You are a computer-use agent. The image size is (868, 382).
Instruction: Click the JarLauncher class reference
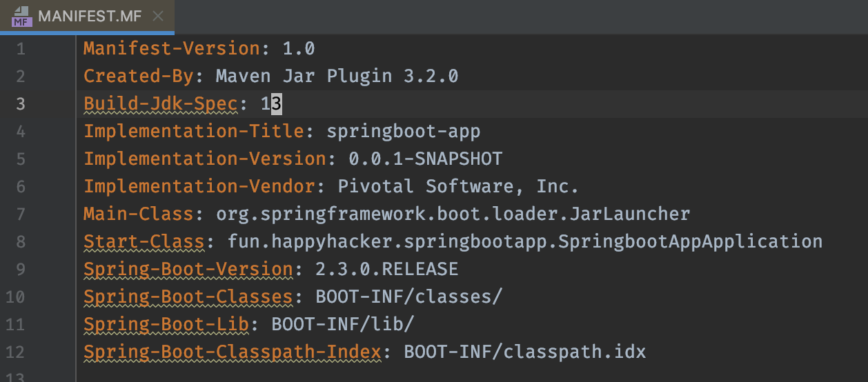[629, 214]
